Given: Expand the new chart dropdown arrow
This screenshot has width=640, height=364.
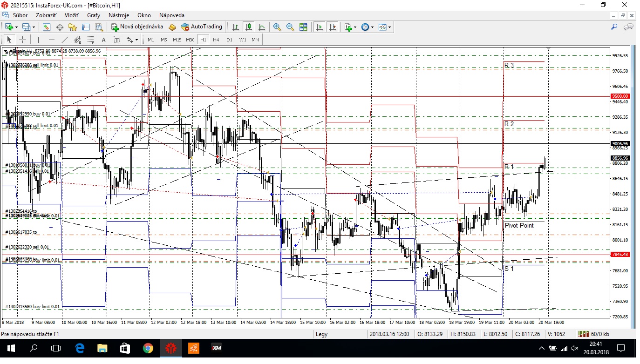Looking at the screenshot, I should click(x=17, y=27).
